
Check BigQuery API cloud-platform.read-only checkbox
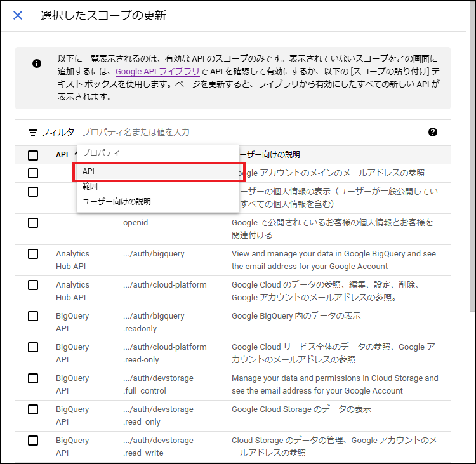click(33, 347)
